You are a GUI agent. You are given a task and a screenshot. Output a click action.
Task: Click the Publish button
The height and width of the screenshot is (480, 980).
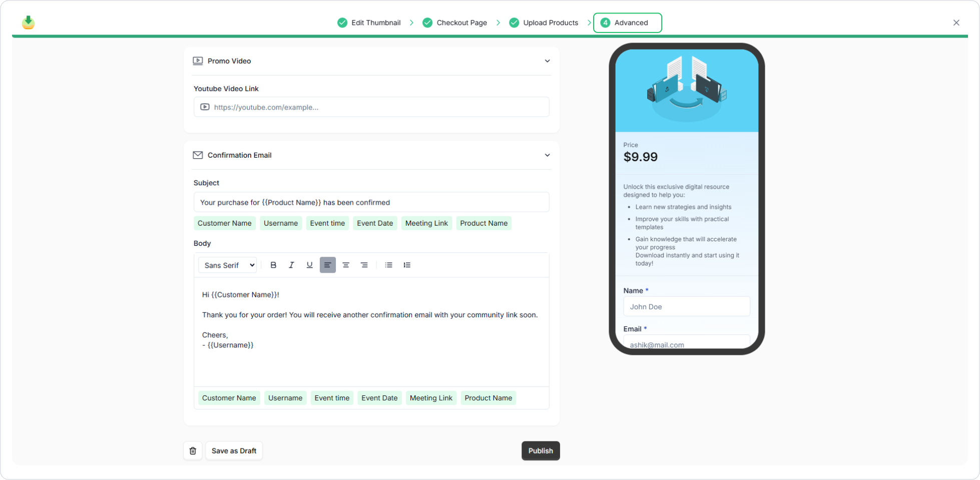click(x=541, y=451)
